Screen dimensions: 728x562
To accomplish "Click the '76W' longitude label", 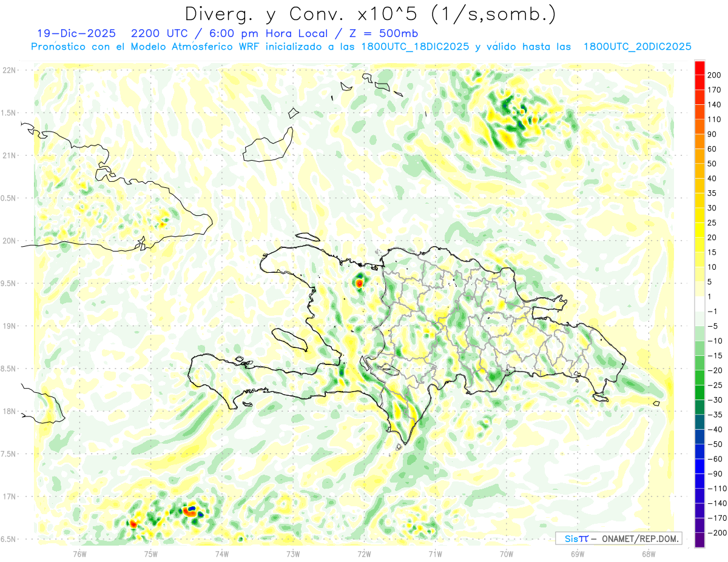I will coord(79,554).
